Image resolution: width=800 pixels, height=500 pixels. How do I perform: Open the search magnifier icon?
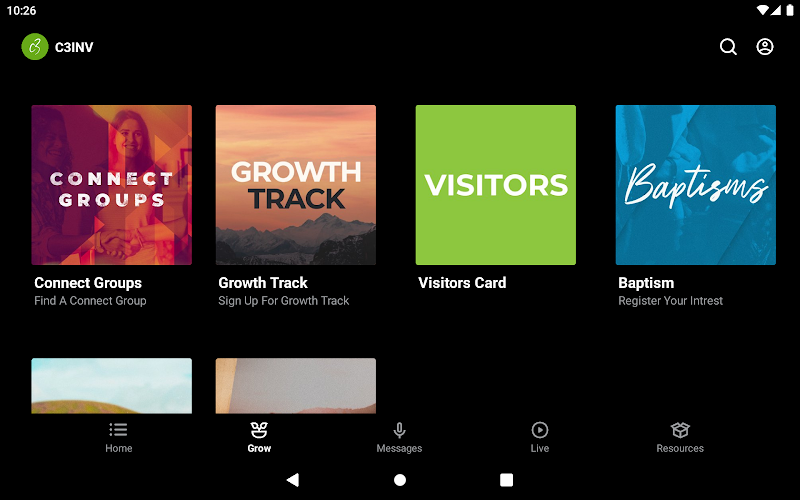[x=728, y=47]
